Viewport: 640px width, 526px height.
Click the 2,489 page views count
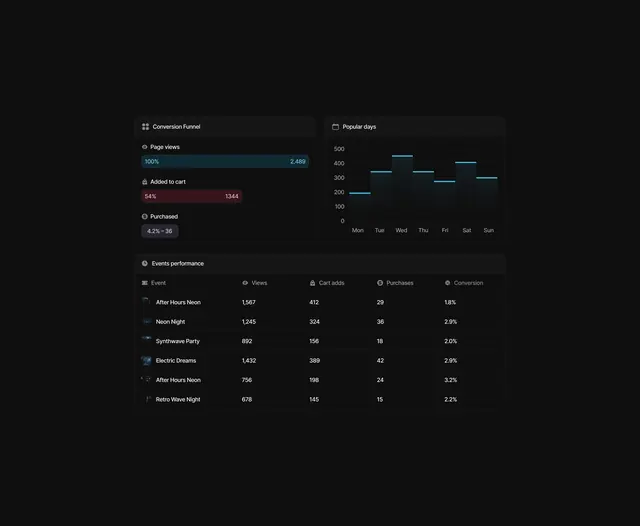click(x=298, y=162)
